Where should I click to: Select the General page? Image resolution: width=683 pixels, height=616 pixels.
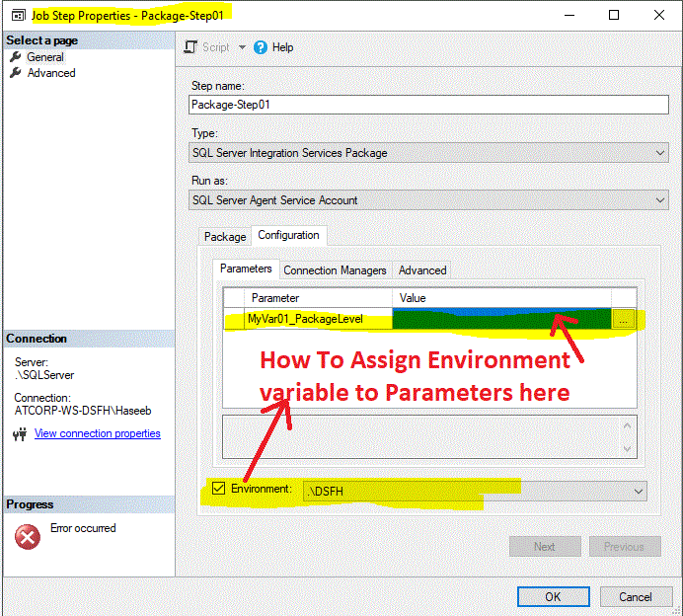point(45,57)
